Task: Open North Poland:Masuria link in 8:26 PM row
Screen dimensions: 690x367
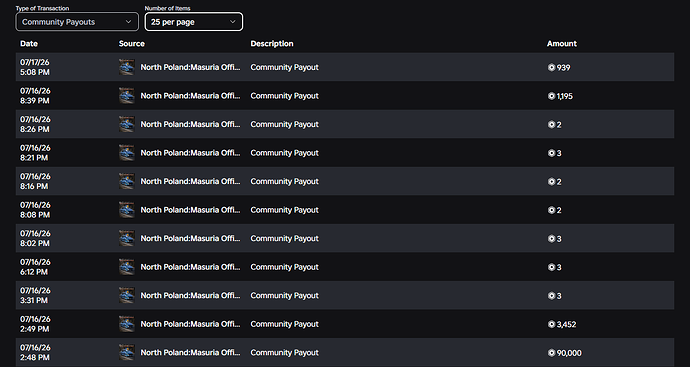Action: click(x=191, y=124)
